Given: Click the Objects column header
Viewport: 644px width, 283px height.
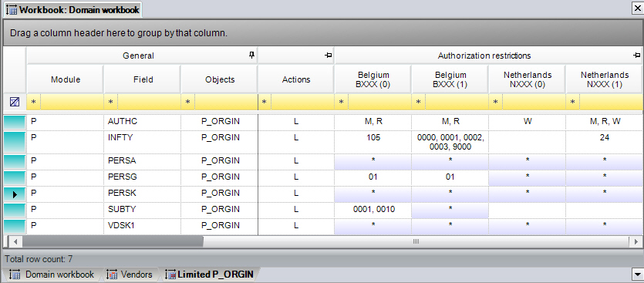Looking at the screenshot, I should point(220,79).
